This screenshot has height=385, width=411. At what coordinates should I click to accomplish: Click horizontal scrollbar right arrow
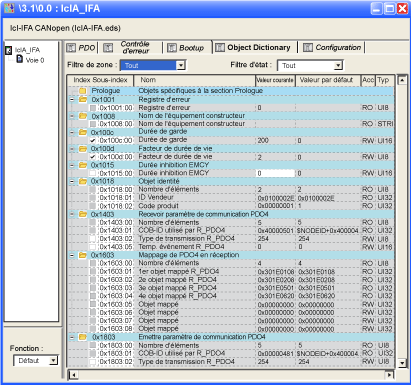[x=389, y=375]
